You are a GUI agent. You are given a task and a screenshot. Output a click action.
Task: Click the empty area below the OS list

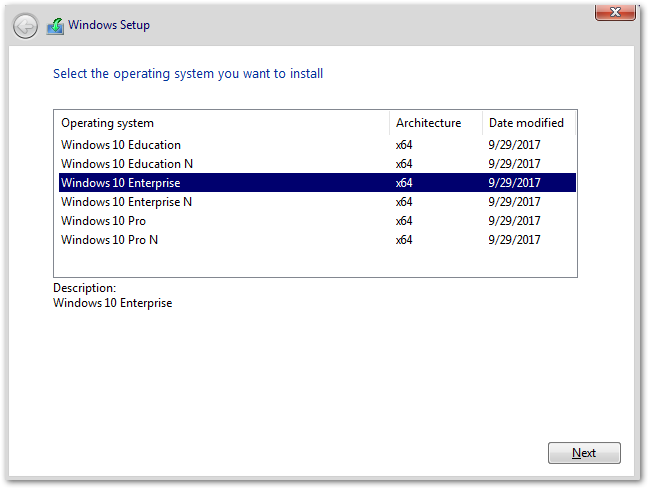tap(315, 263)
